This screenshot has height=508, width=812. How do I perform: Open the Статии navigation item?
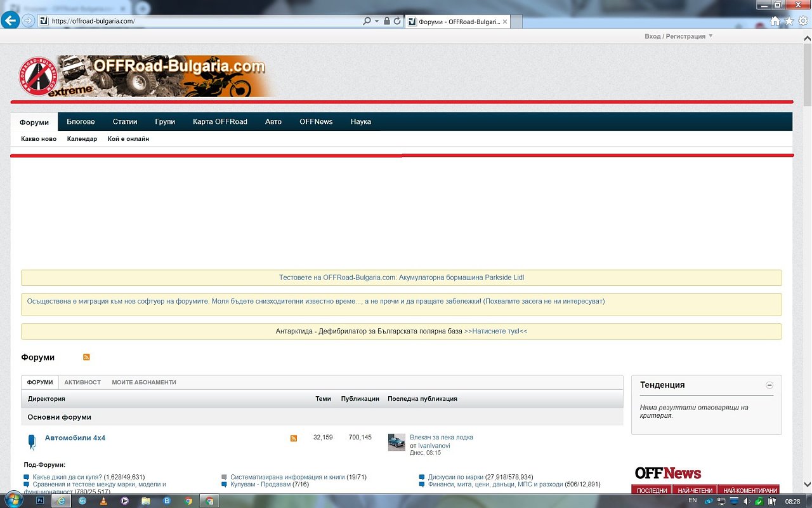(125, 121)
